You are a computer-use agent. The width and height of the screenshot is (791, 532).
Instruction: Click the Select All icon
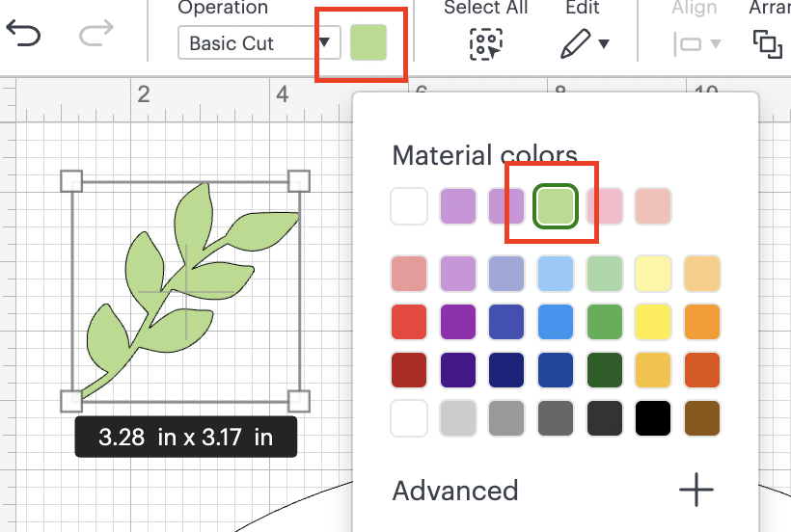(x=485, y=43)
